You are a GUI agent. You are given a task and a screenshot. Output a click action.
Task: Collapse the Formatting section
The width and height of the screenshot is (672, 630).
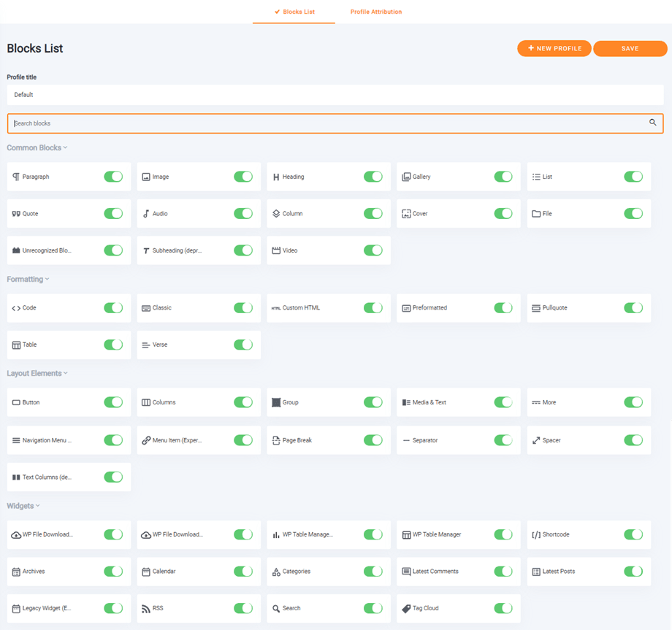coord(28,280)
